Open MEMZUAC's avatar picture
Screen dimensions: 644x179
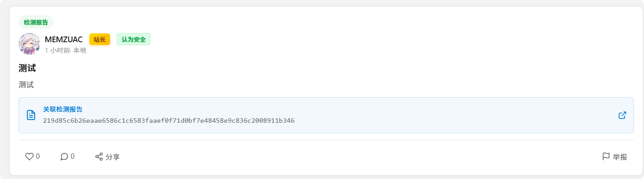pyautogui.click(x=29, y=44)
